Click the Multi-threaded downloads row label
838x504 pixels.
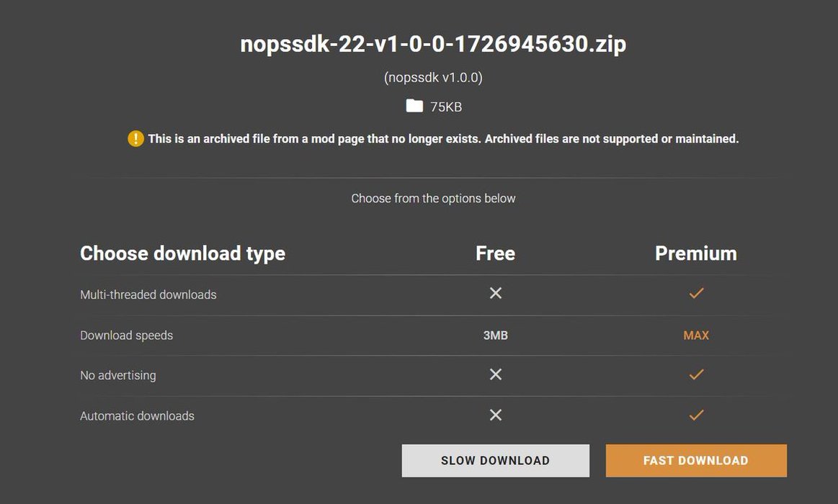[148, 294]
